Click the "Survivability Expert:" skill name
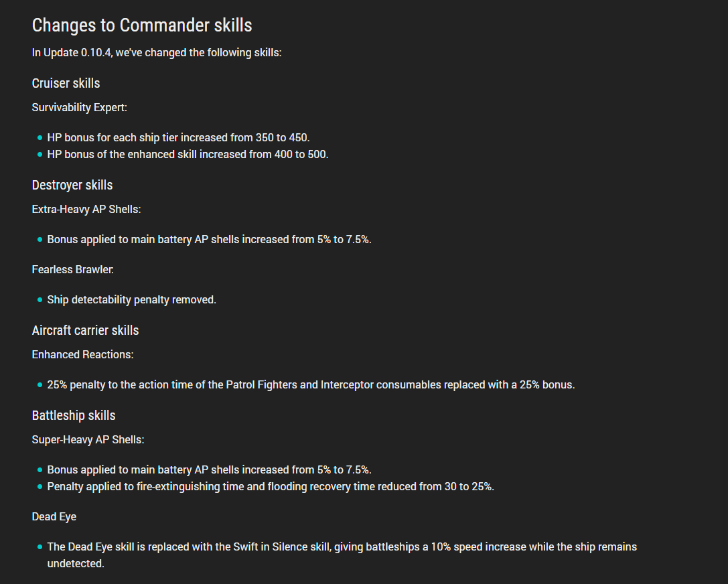 [x=79, y=107]
